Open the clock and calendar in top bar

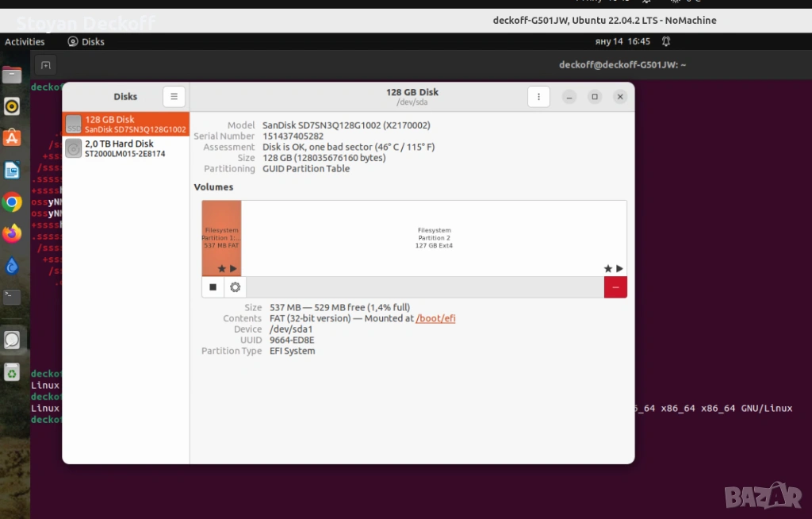coord(622,41)
